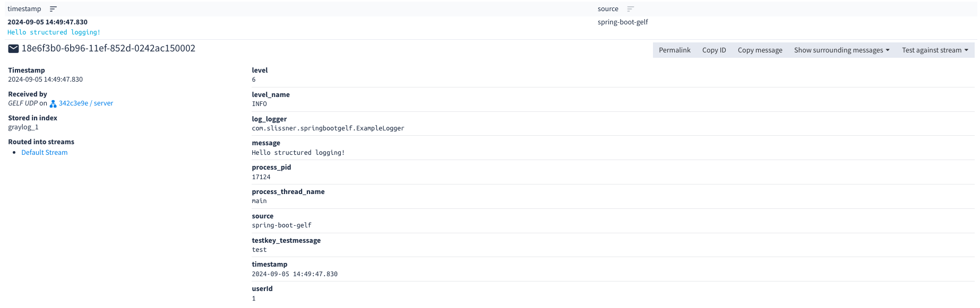This screenshot has height=308, width=980.
Task: Click the source column sort icon
Action: (630, 9)
